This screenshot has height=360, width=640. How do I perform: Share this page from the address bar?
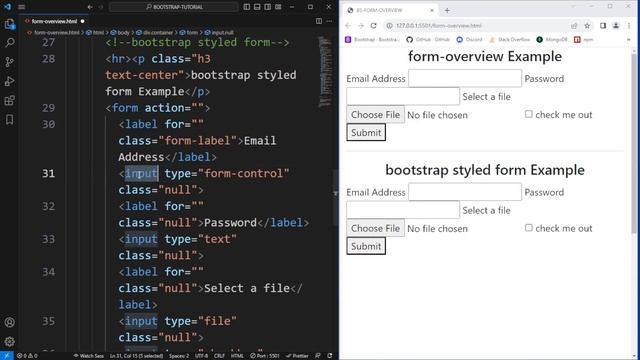tap(574, 26)
